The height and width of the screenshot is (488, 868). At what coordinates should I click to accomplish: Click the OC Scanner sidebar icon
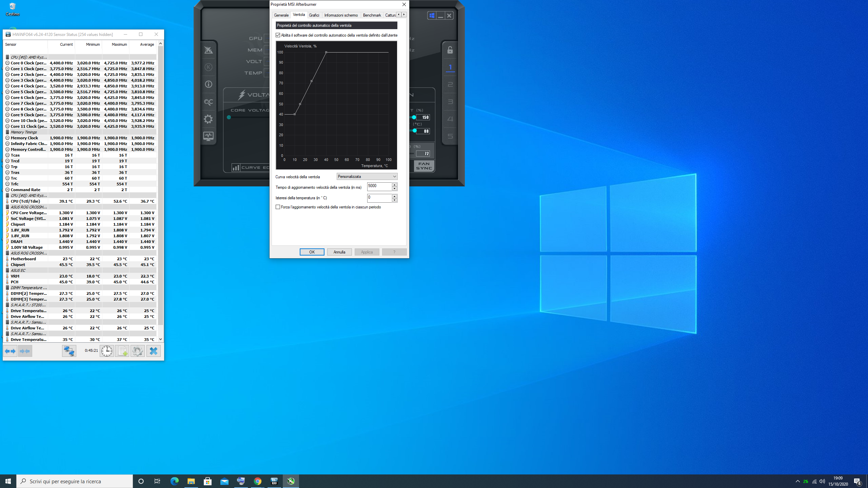pos(208,102)
